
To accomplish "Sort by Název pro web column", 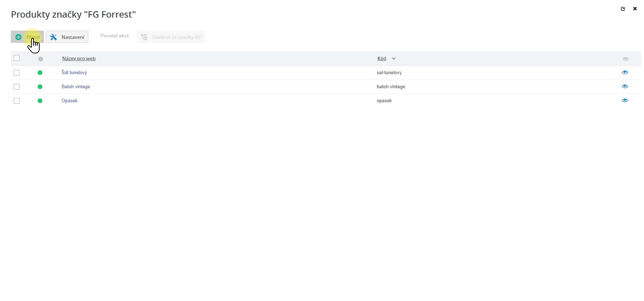I will click(x=79, y=58).
